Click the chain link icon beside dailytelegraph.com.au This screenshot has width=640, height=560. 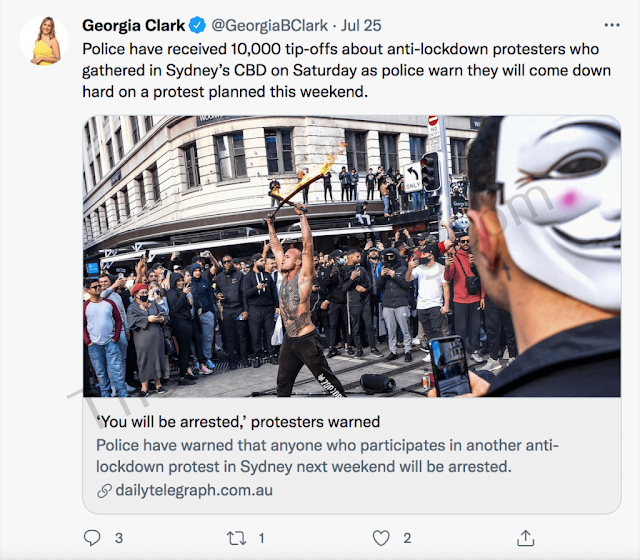(x=104, y=491)
